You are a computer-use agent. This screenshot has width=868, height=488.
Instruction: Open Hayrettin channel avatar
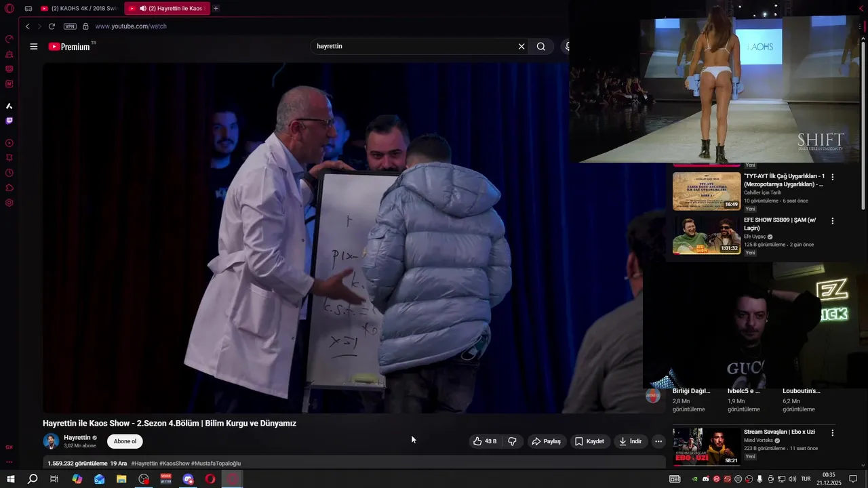51,441
